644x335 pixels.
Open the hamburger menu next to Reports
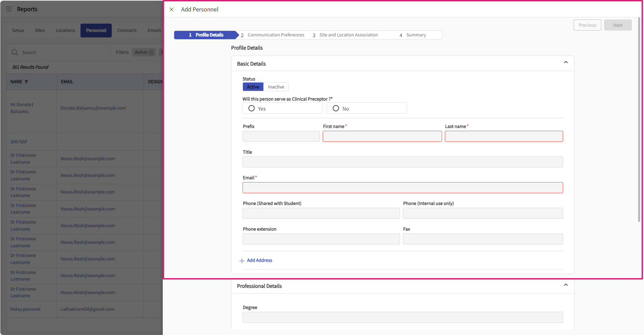pyautogui.click(x=9, y=9)
